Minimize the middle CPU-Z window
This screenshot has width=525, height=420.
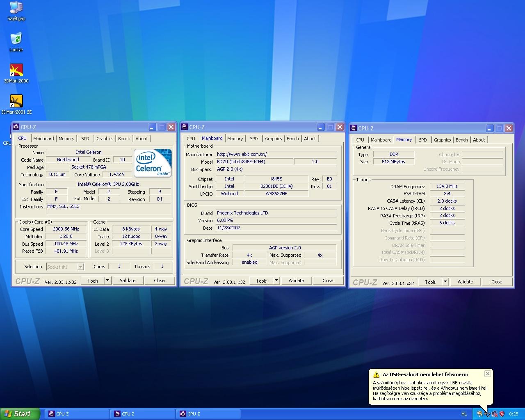pyautogui.click(x=320, y=127)
